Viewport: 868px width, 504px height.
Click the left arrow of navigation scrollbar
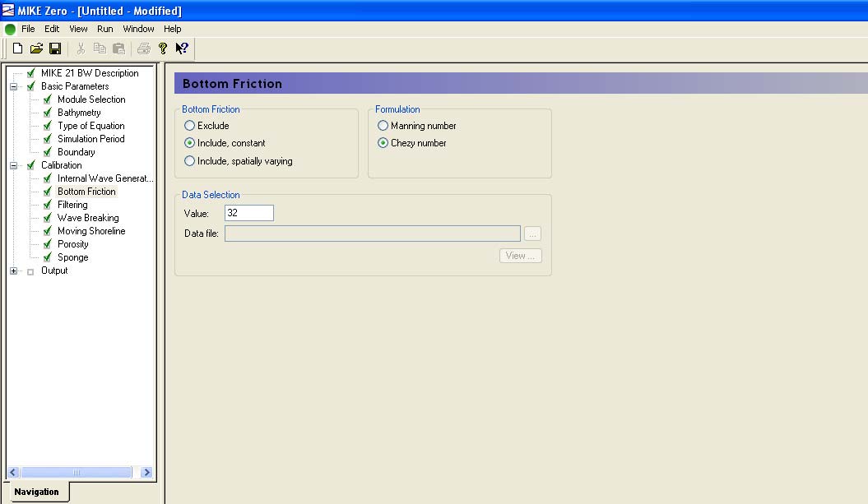13,473
